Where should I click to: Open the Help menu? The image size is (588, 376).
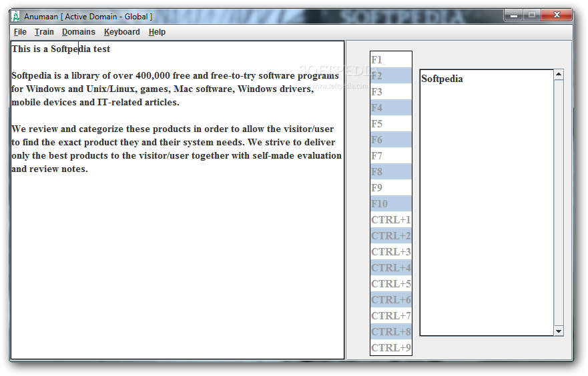(x=157, y=32)
